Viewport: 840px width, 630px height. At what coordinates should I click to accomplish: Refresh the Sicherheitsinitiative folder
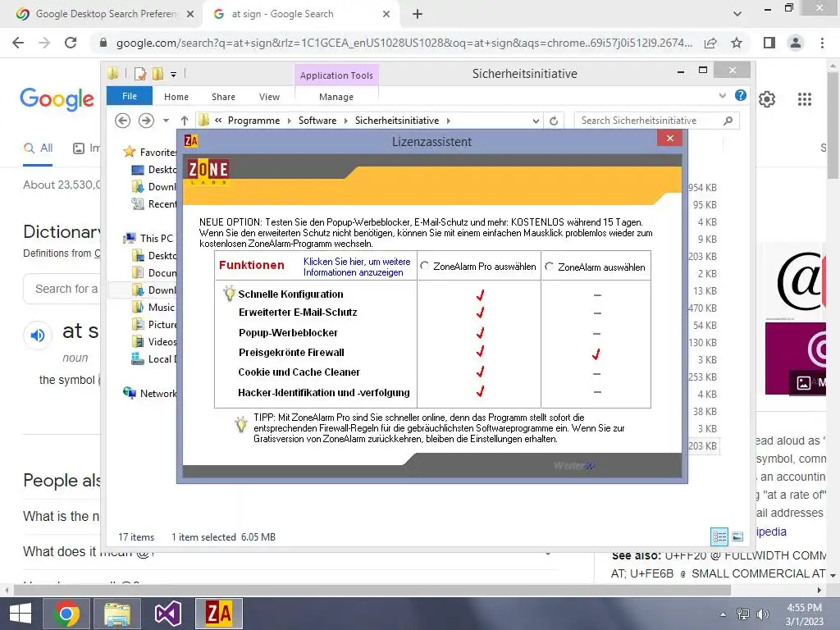tap(554, 121)
